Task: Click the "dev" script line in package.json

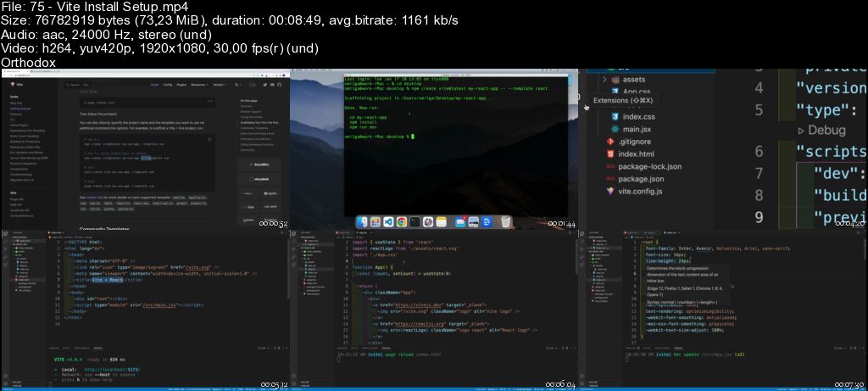Action: click(839, 173)
